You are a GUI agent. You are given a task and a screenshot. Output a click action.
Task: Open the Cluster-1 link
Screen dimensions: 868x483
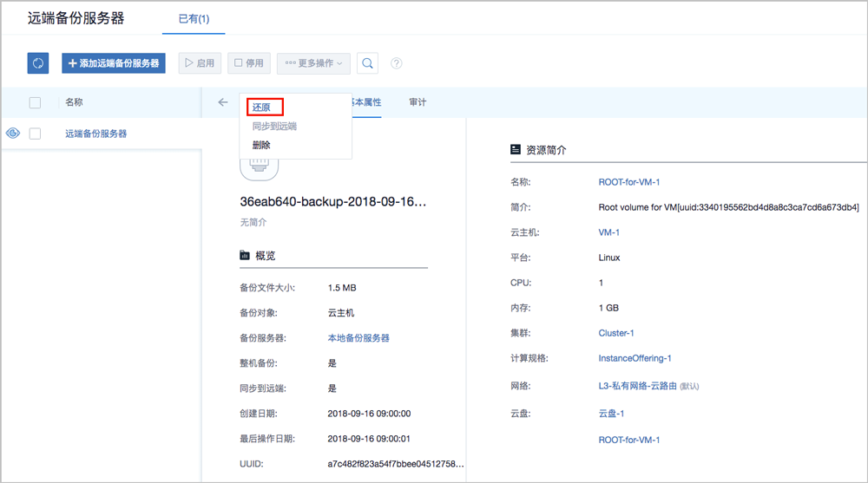point(616,333)
